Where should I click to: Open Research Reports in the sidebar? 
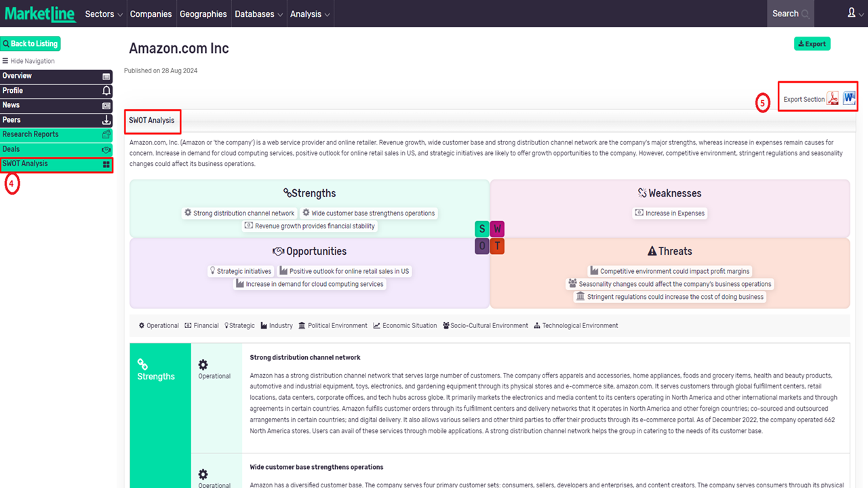pos(56,134)
